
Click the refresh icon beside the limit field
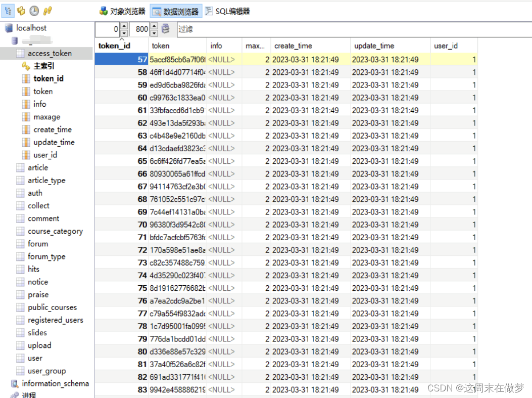click(166, 29)
